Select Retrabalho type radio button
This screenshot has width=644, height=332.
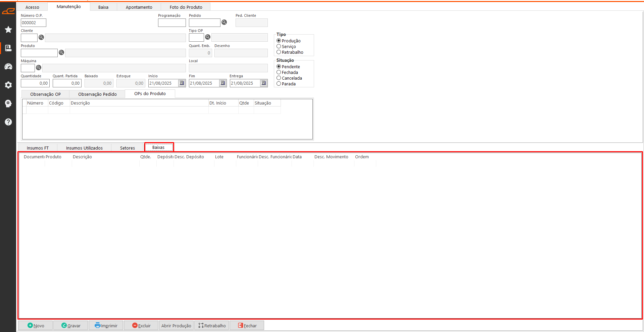[x=279, y=52]
